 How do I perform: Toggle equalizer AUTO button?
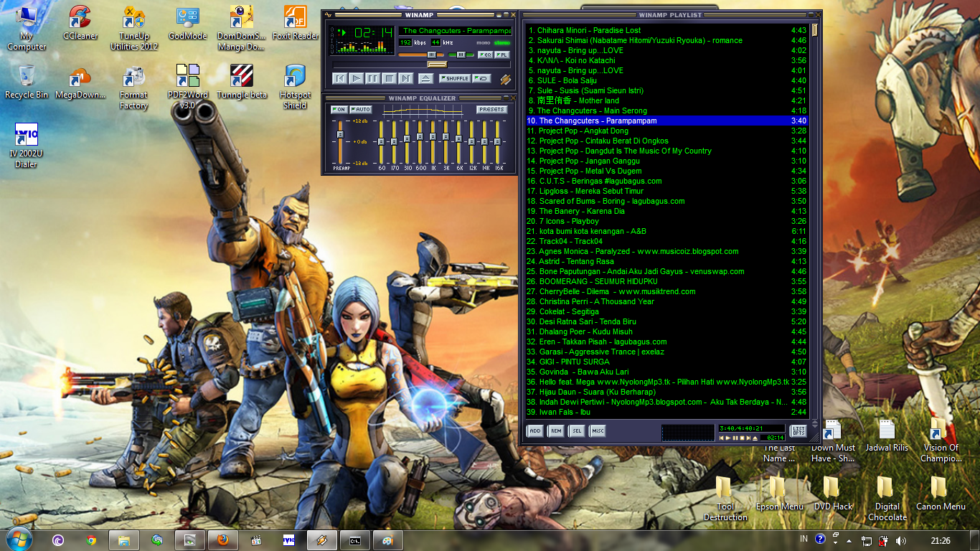(361, 110)
